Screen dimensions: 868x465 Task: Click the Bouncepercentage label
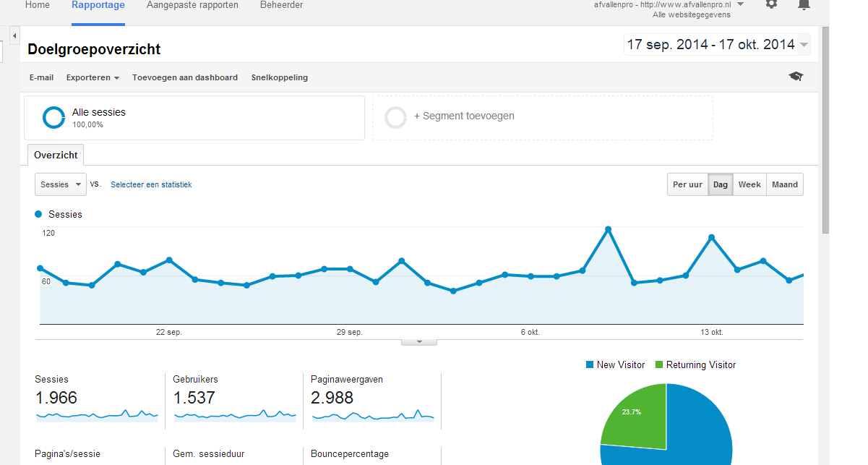coord(350,454)
